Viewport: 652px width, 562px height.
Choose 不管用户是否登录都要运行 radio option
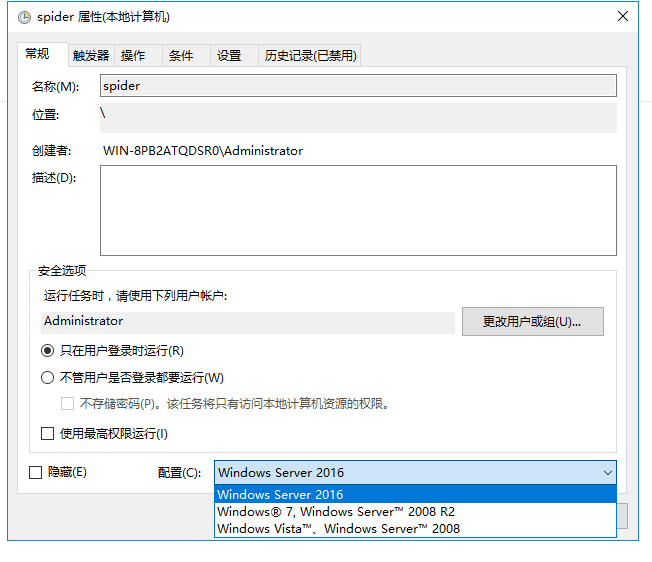pos(48,378)
